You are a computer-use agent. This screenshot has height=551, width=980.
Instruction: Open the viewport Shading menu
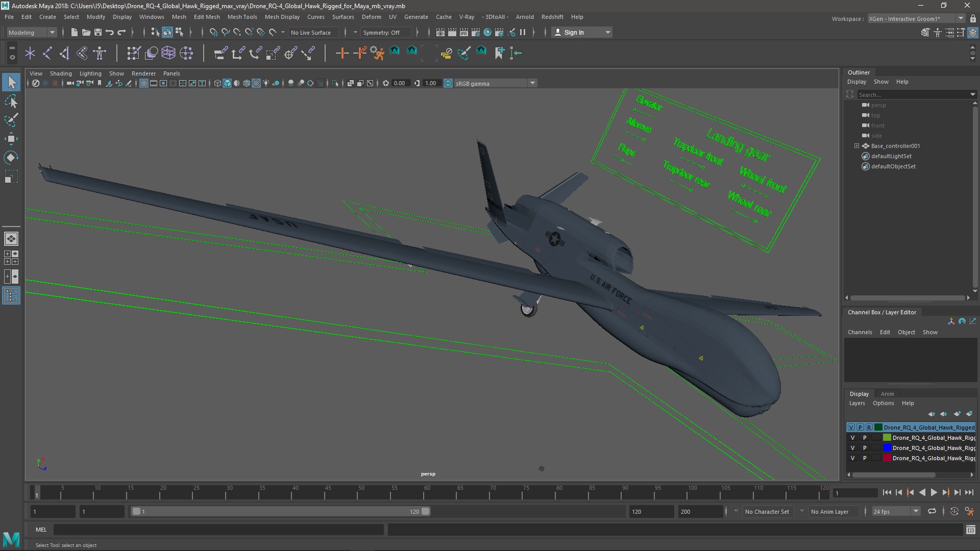pos(61,73)
